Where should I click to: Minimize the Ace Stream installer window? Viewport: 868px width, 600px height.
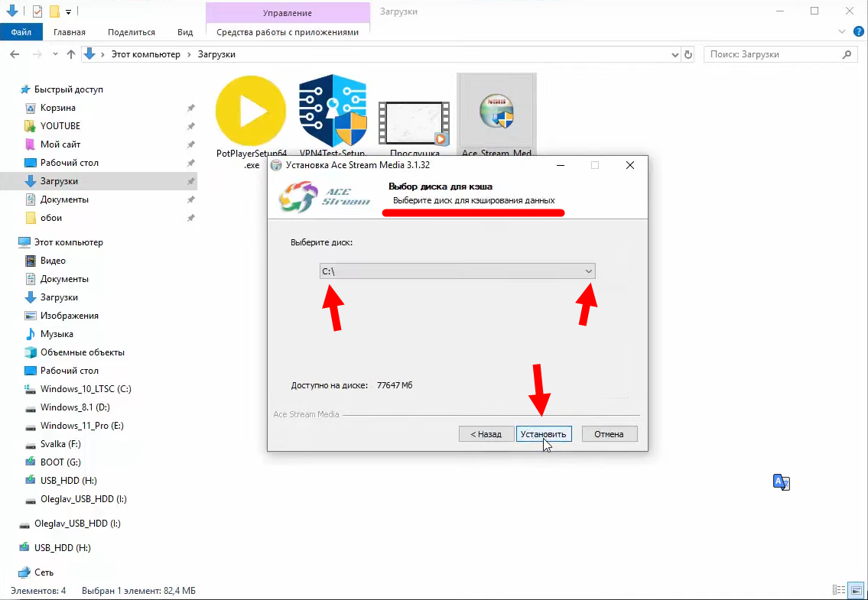point(560,165)
